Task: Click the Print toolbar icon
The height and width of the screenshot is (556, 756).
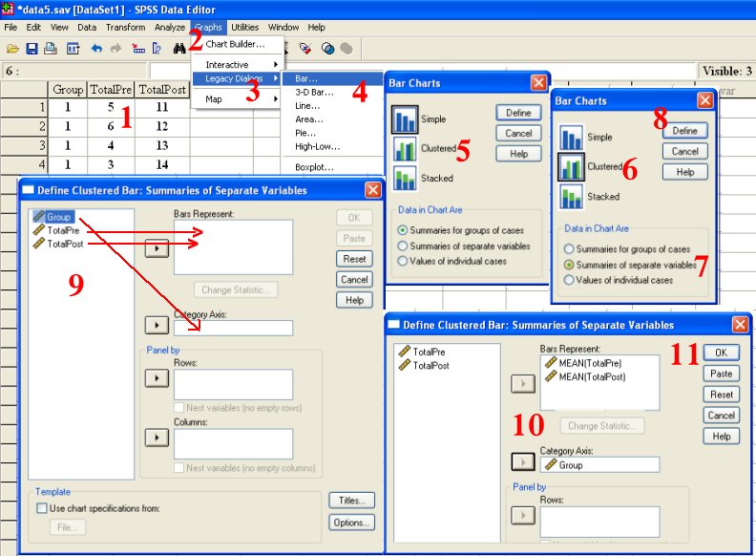Action: click(51, 49)
